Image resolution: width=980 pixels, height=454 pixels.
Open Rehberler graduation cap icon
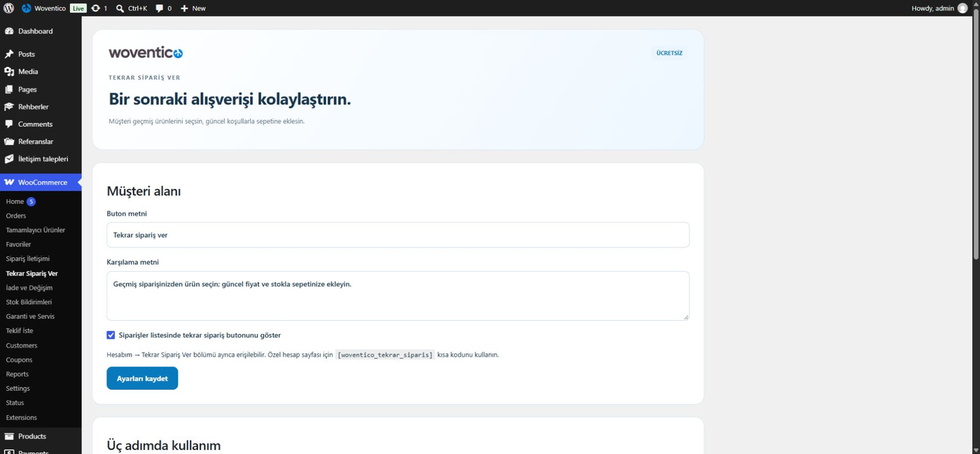pyautogui.click(x=9, y=106)
